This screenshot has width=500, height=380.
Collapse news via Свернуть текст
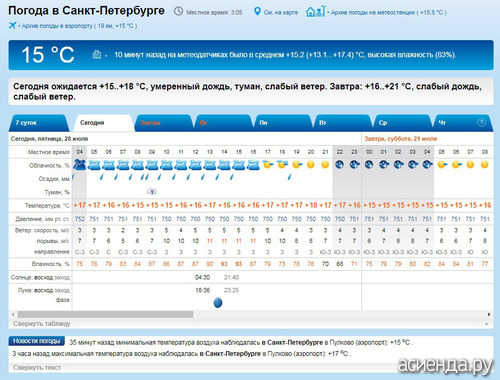37,367
